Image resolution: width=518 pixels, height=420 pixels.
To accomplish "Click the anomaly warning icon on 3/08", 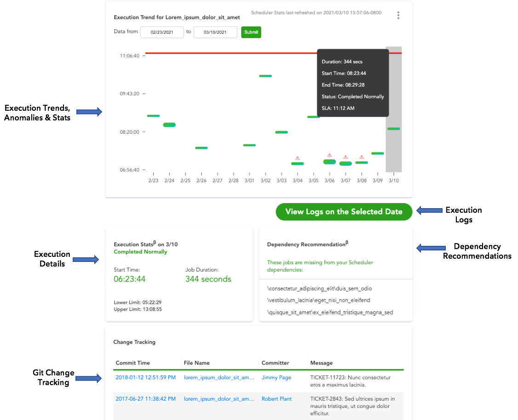I will click(x=362, y=157).
